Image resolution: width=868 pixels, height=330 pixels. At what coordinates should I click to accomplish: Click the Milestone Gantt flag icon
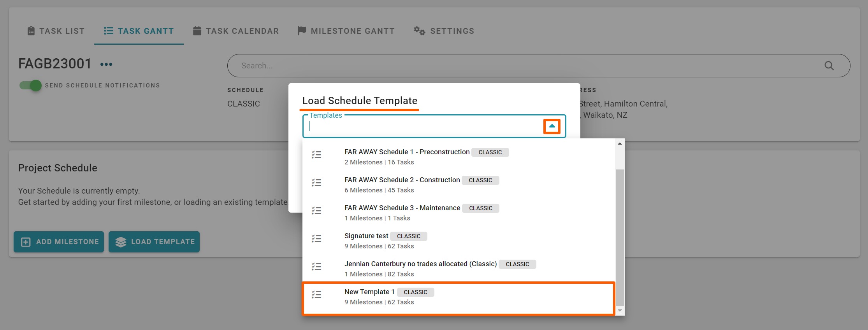click(302, 31)
